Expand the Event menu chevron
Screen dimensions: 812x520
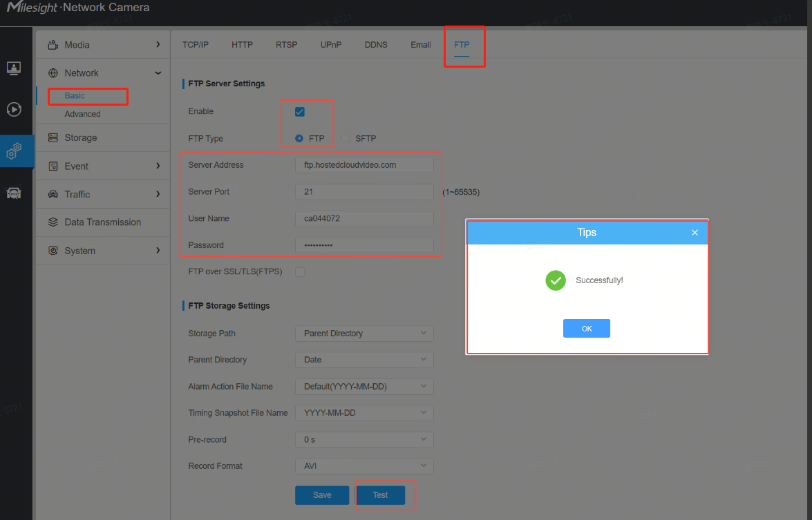158,166
